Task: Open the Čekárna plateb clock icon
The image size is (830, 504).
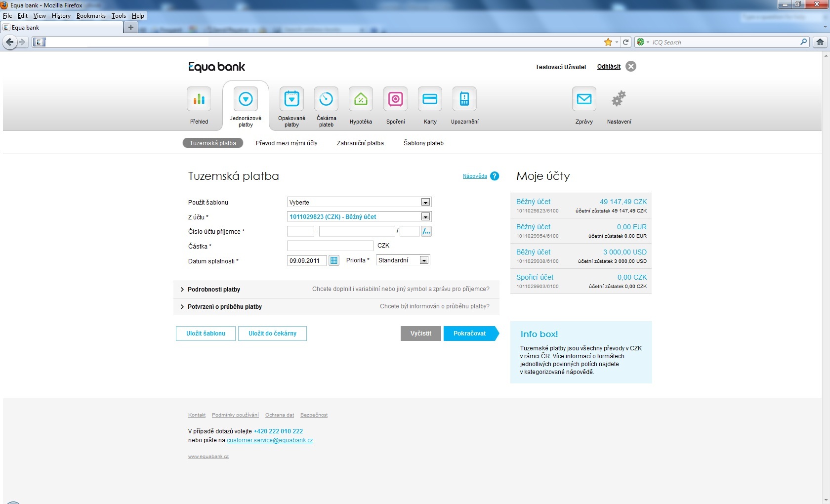Action: point(326,99)
